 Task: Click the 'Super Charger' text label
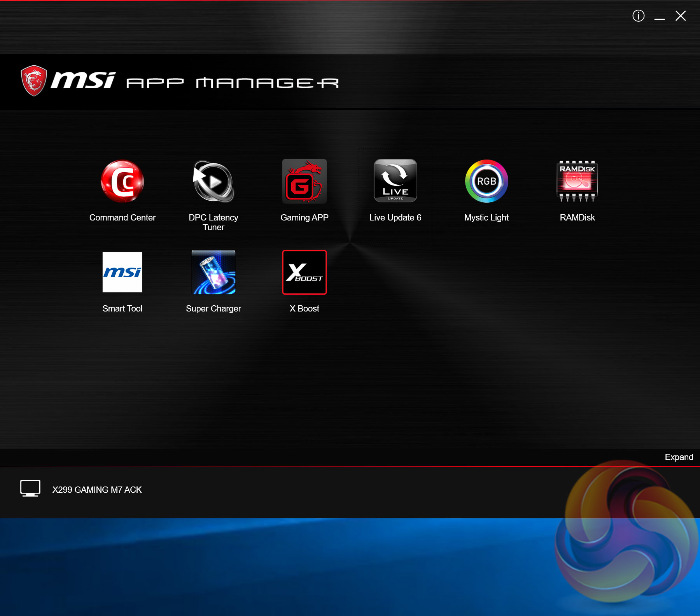point(213,308)
